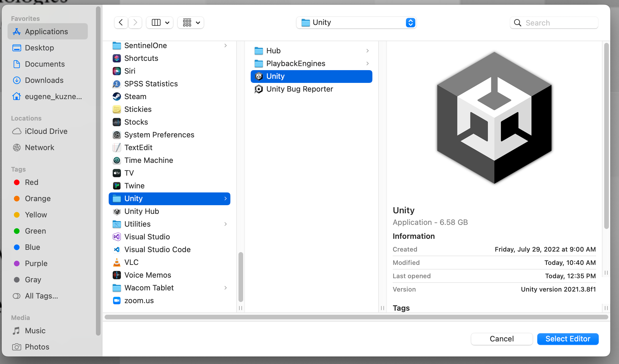Open iCloud Drive in the sidebar
Screen dimensions: 619x364
pyautogui.click(x=48, y=131)
